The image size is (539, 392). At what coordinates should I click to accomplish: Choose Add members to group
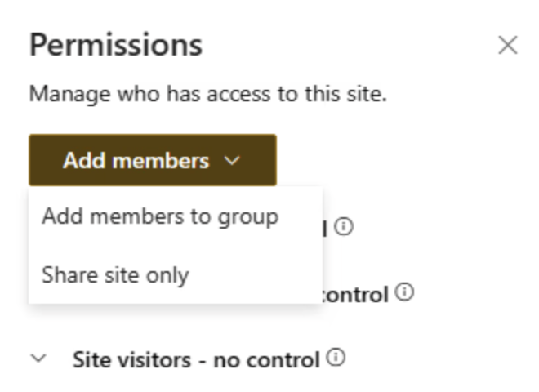160,217
